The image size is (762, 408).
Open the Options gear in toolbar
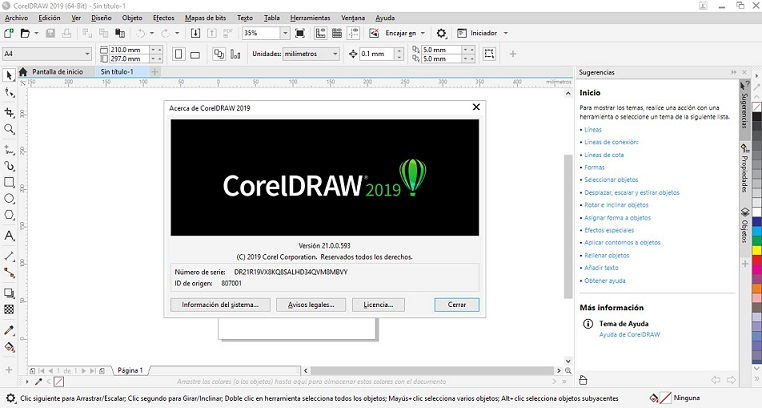click(441, 33)
